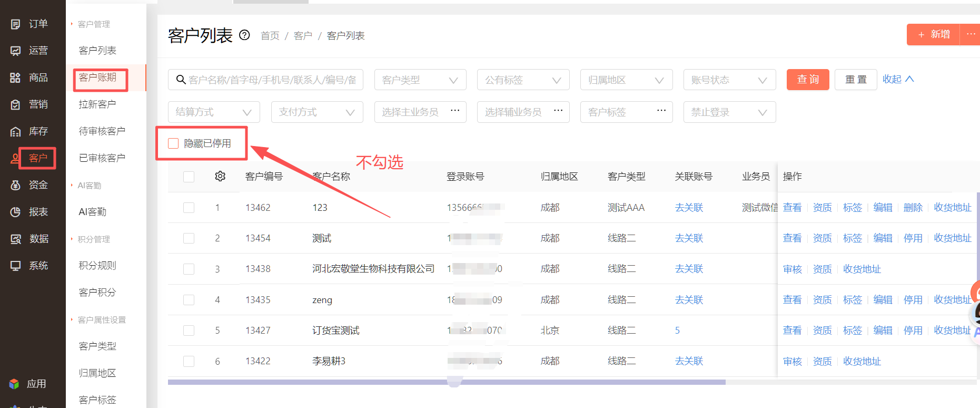980x408 pixels.
Task: Select the checkbox for customer zeng
Action: [189, 300]
